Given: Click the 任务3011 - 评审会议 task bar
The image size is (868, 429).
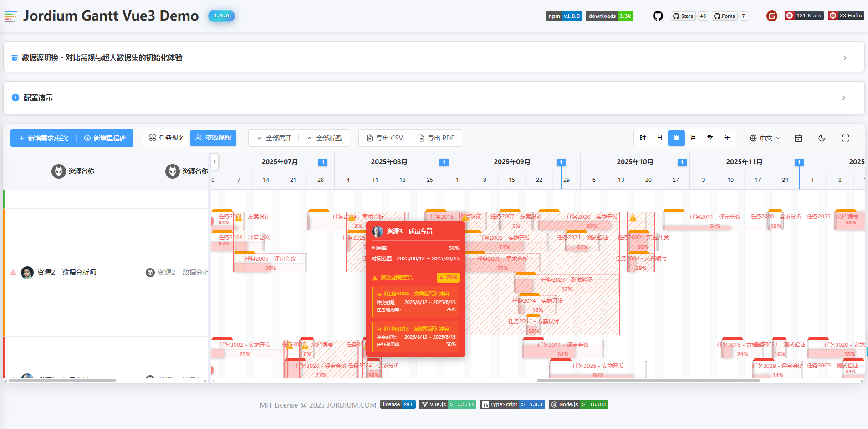Looking at the screenshot, I should pyautogui.click(x=563, y=349).
